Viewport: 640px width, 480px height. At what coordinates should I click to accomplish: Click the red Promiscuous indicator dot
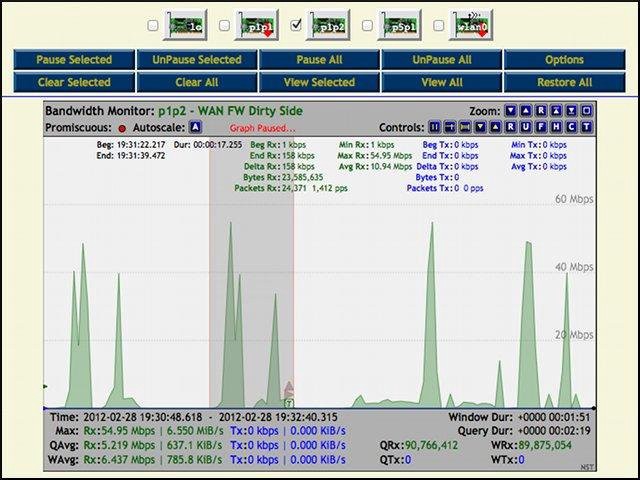122,129
